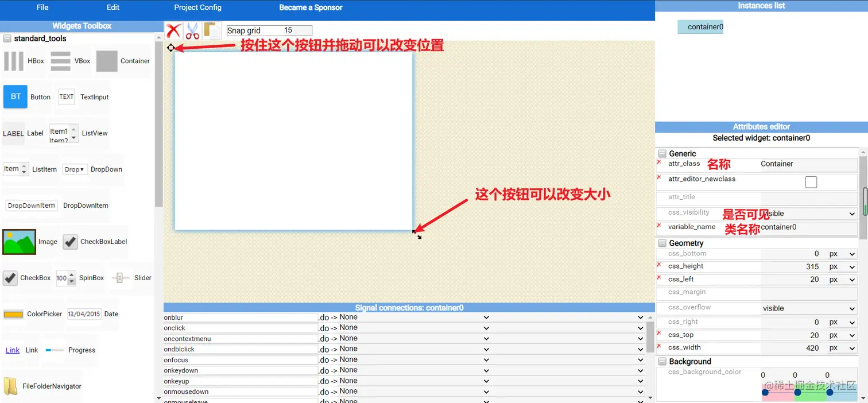Click the ColorPicker widget color swatch

(x=13, y=314)
